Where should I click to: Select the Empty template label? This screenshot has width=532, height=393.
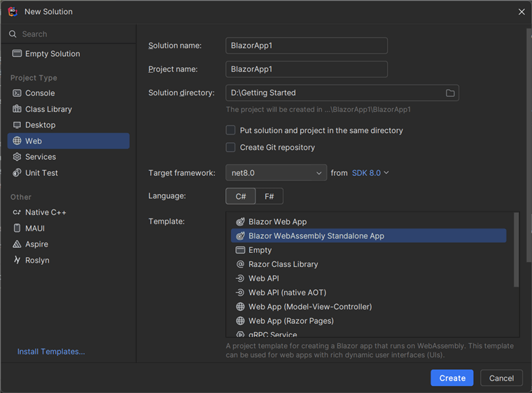pos(260,250)
